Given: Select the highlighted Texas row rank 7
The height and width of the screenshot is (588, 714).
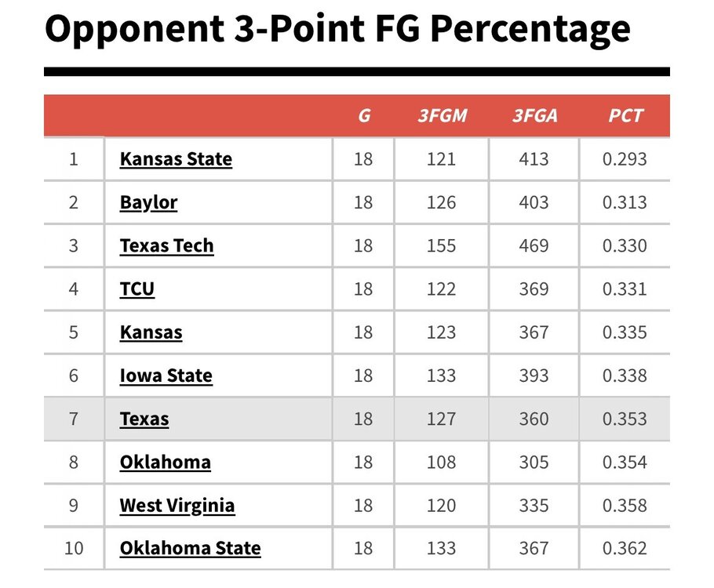Looking at the screenshot, I should point(74,419).
